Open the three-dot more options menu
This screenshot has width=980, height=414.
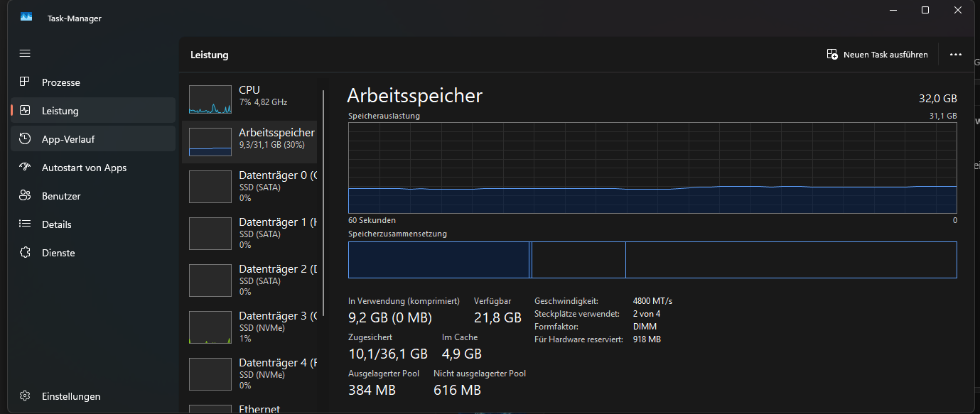[x=955, y=55]
